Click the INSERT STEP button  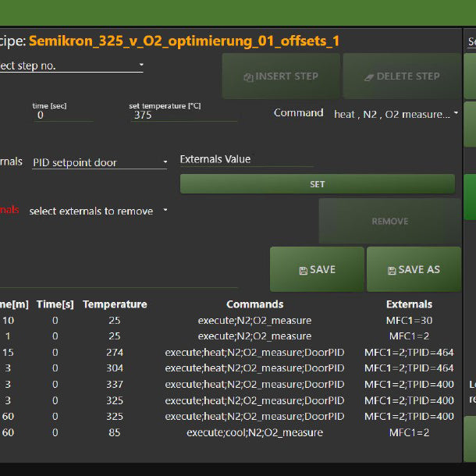(x=281, y=76)
